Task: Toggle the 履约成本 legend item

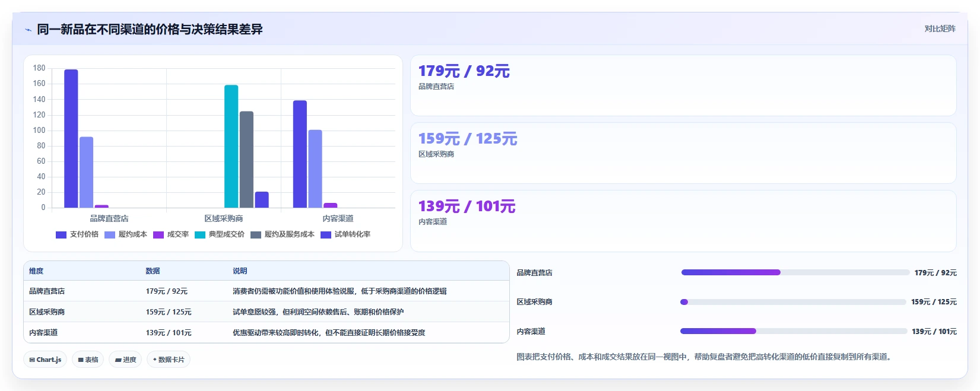Action: [x=126, y=234]
